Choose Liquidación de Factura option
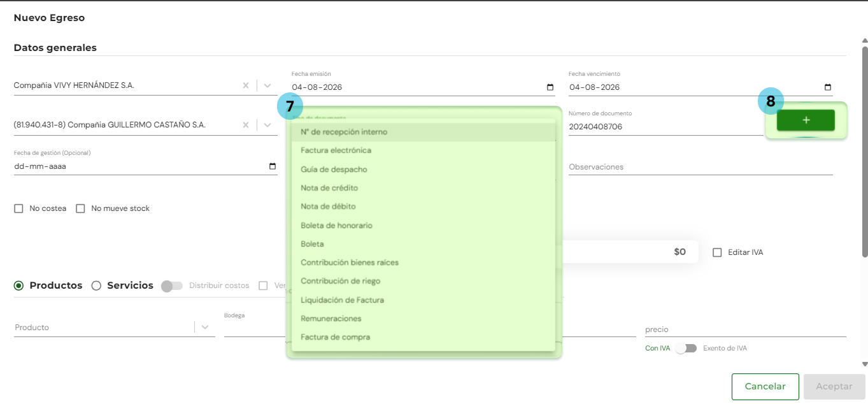The height and width of the screenshot is (404, 868). pos(423,300)
